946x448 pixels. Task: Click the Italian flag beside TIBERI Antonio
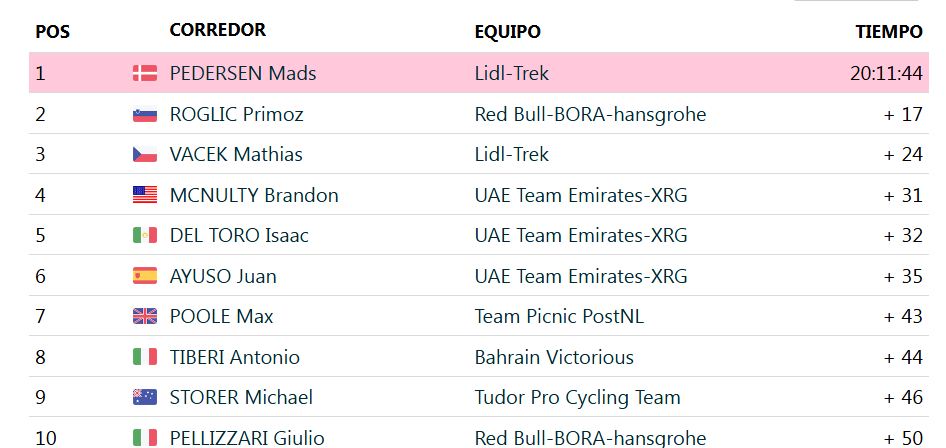tap(145, 356)
